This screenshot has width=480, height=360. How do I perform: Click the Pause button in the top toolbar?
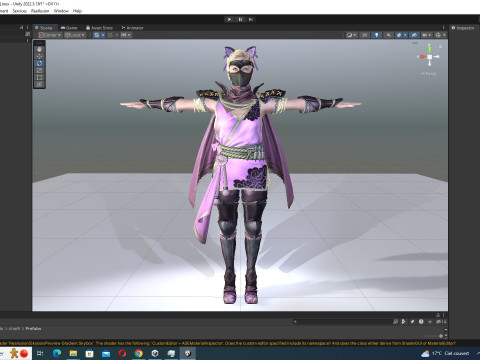click(x=240, y=19)
